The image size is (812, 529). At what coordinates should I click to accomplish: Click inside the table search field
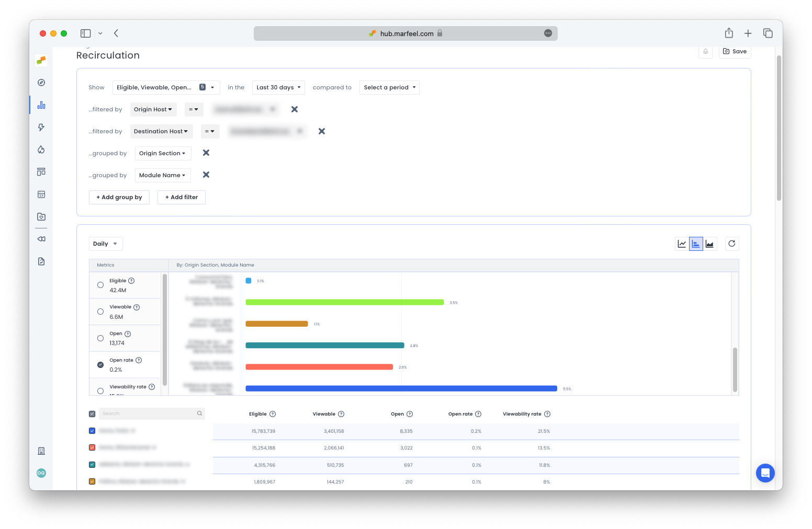[149, 413]
